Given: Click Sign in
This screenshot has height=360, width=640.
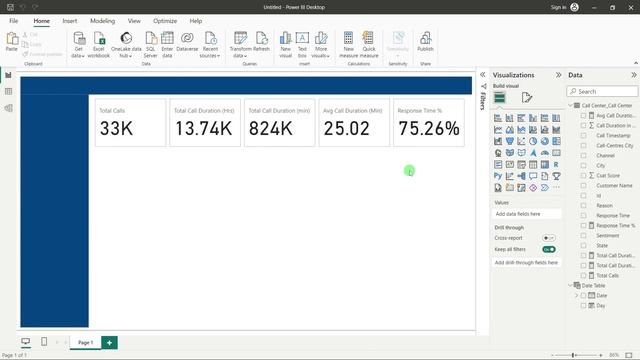Looking at the screenshot, I should (x=564, y=7).
